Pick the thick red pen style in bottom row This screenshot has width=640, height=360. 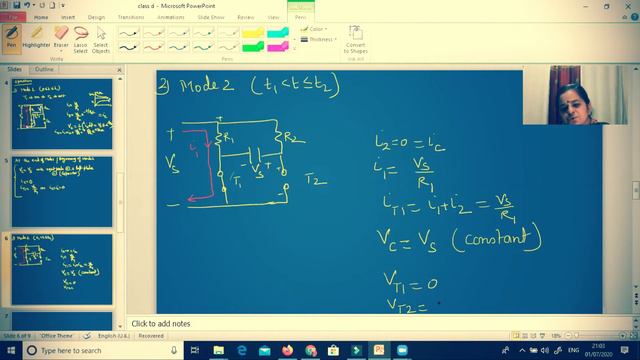(x=154, y=47)
